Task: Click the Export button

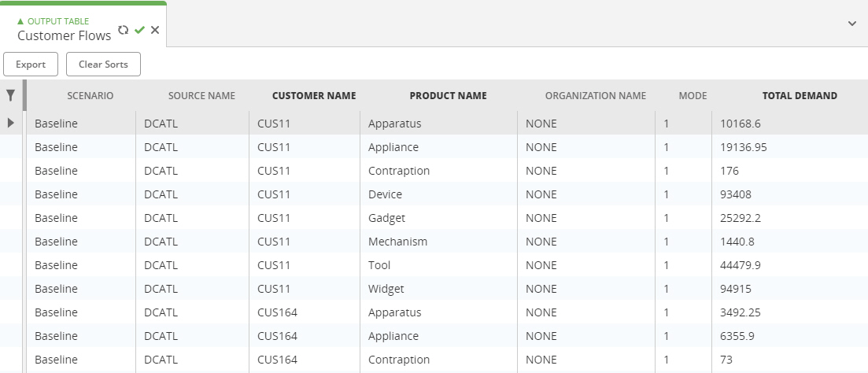Action: tap(31, 65)
